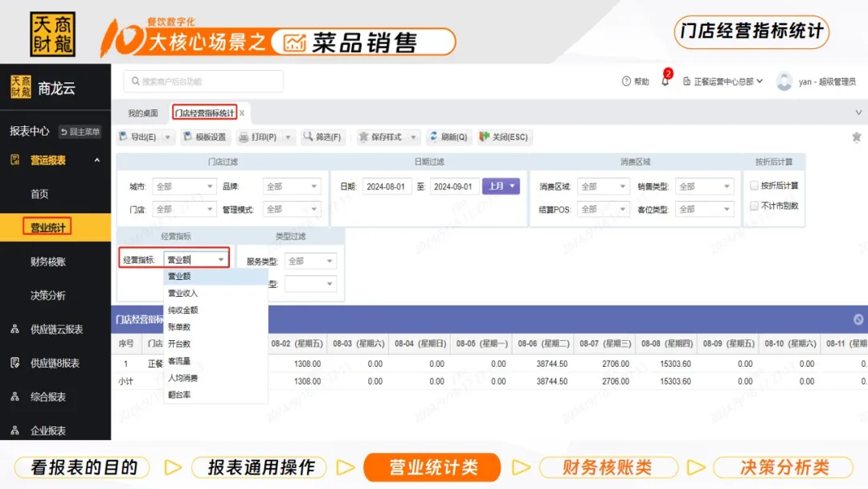The image size is (868, 489).
Task: Expand the arrow next to 打印(P)
Action: tap(288, 138)
